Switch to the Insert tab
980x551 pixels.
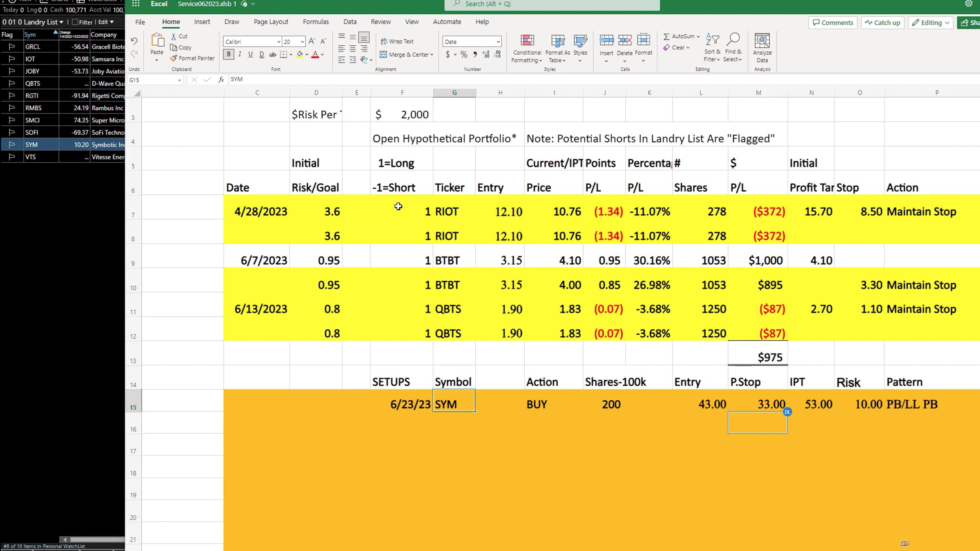tap(202, 22)
